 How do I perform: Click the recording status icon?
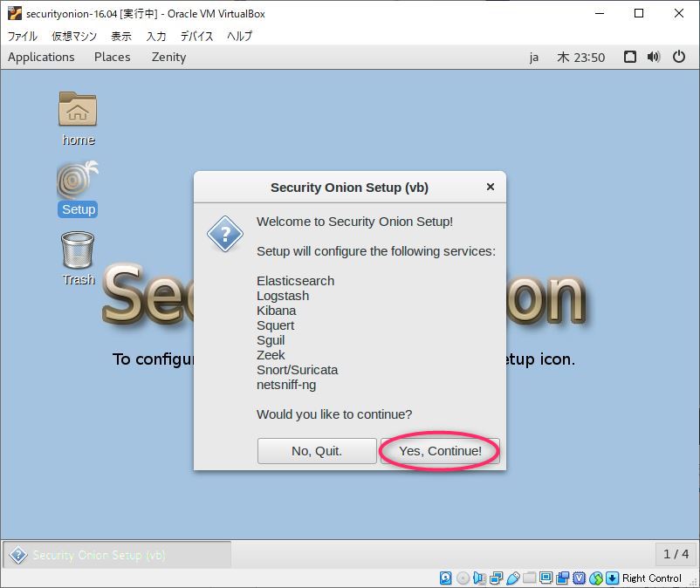click(x=562, y=578)
